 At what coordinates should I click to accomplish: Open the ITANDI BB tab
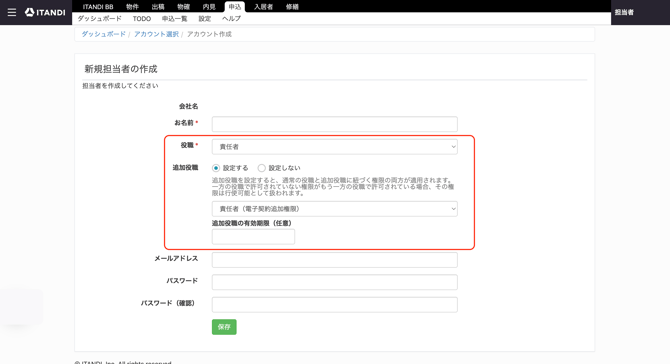(98, 6)
